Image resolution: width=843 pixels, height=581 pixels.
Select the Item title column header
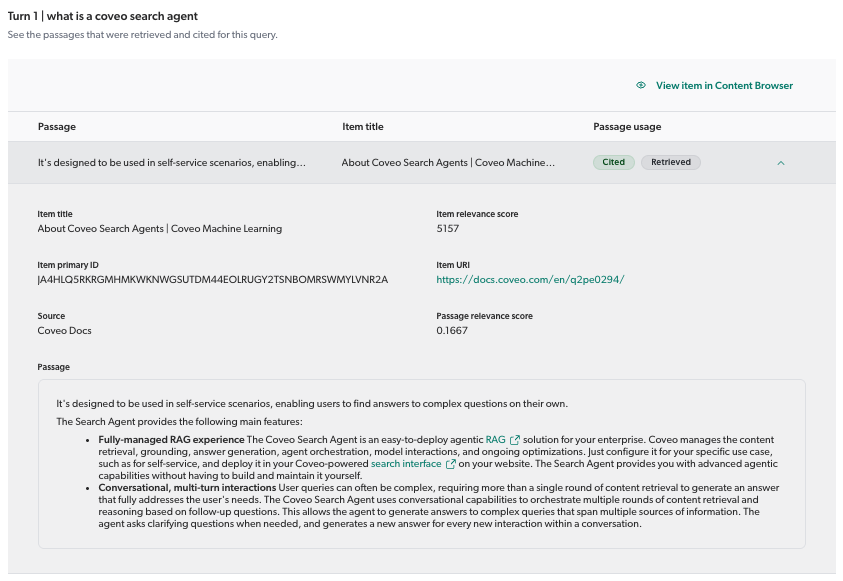pyautogui.click(x=363, y=127)
